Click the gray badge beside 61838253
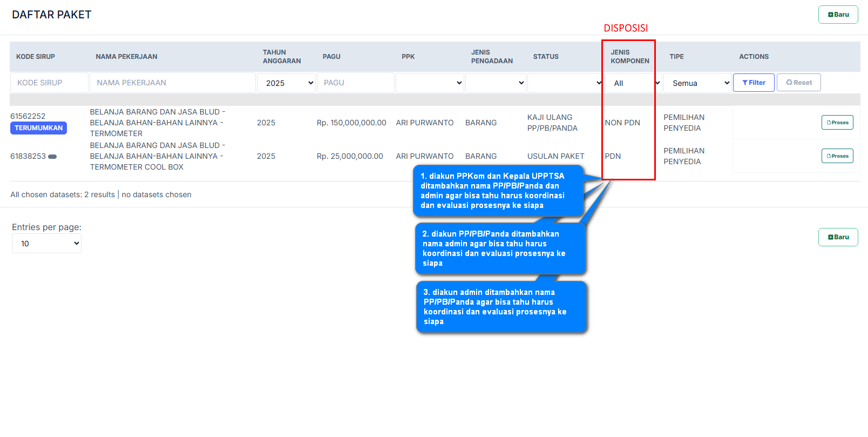Viewport: 868px width, 437px height. coord(52,157)
